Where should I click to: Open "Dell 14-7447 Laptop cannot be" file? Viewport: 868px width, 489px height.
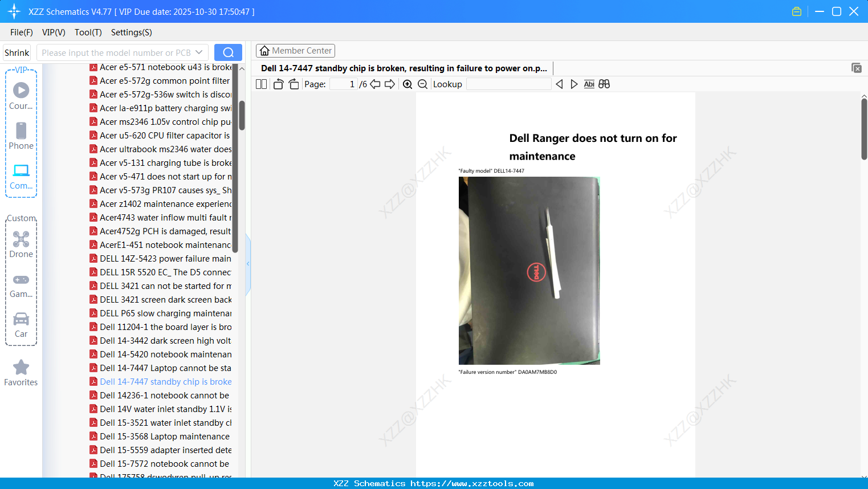[x=161, y=368]
